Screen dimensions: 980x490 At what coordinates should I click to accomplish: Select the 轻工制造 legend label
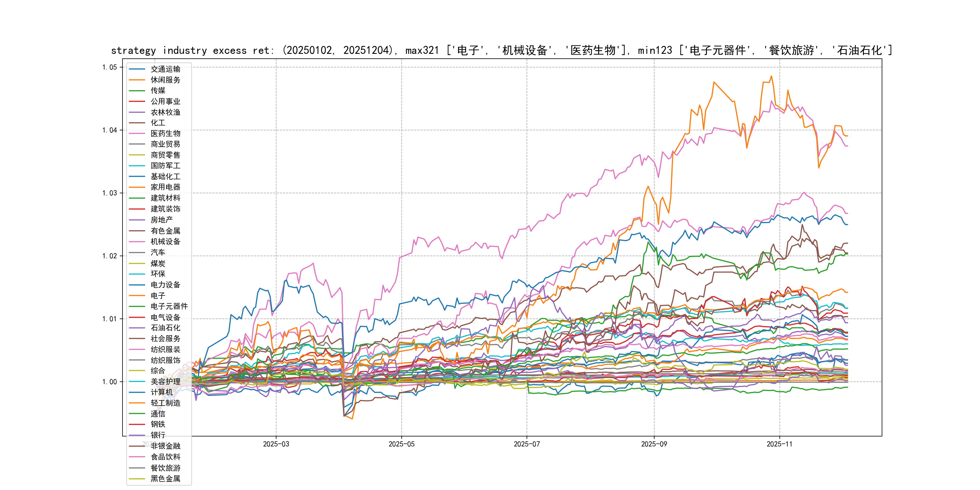165,403
